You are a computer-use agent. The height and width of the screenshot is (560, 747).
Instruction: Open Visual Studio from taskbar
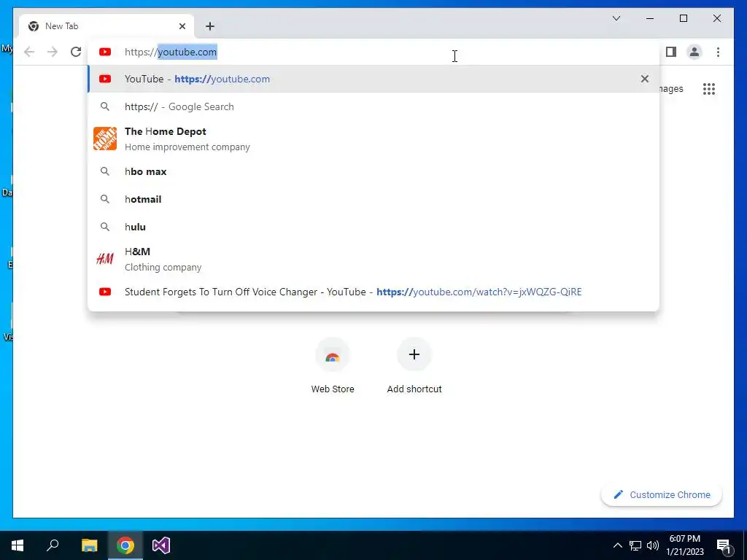click(161, 545)
